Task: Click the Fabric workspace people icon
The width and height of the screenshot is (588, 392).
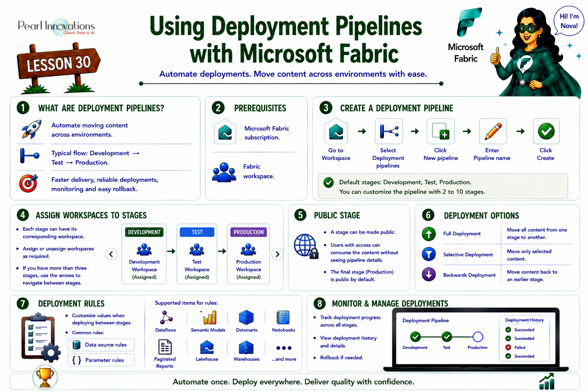Action: point(224,172)
